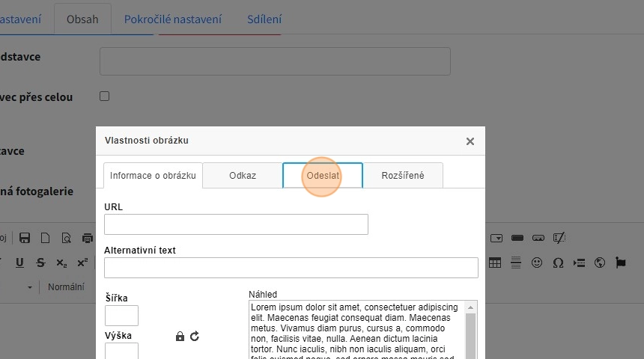This screenshot has width=644, height=359.
Task: Tick the checkbox below the paragraph field
Action: 105,96
